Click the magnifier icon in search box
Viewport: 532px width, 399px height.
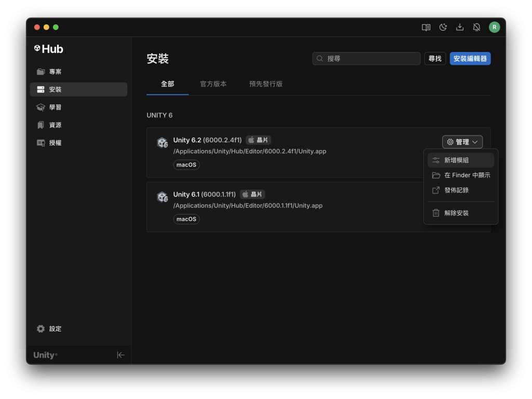pyautogui.click(x=320, y=58)
